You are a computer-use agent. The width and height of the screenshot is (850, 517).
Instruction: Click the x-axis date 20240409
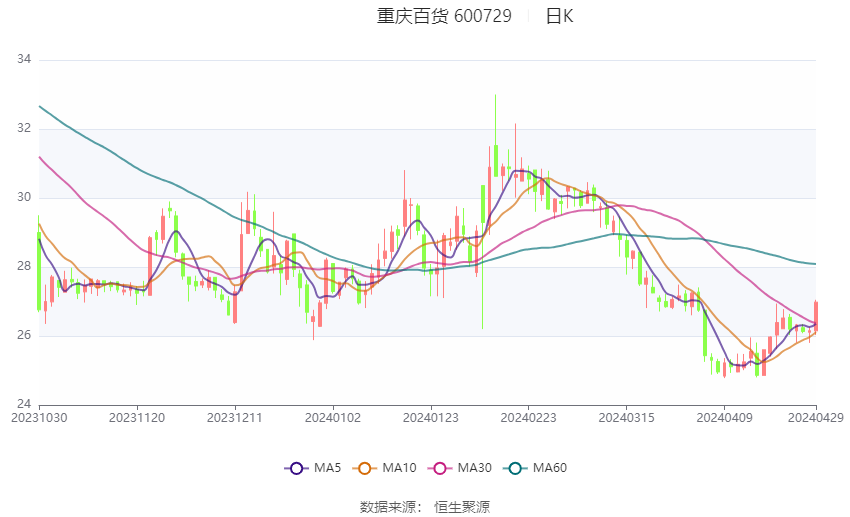[x=724, y=418]
